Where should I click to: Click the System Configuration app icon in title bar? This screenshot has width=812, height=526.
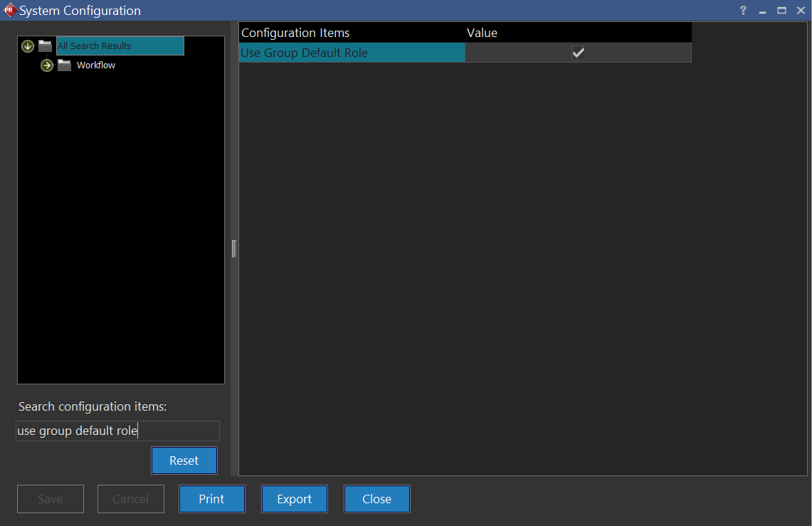(9, 11)
